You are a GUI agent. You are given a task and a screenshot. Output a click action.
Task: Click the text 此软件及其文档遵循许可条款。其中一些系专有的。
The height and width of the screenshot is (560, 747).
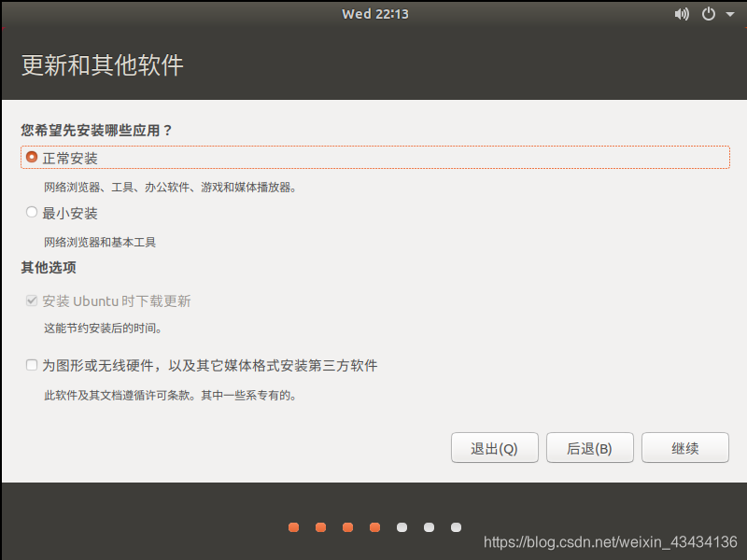coord(171,395)
